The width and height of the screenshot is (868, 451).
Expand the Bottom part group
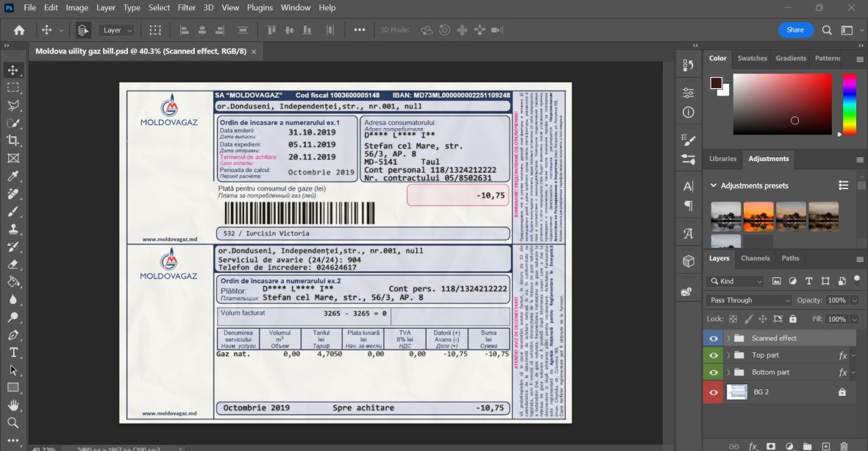click(x=728, y=372)
